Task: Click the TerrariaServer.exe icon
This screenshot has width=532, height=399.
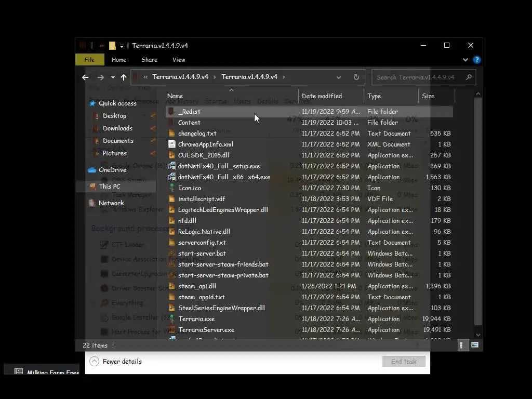Action: pyautogui.click(x=172, y=329)
